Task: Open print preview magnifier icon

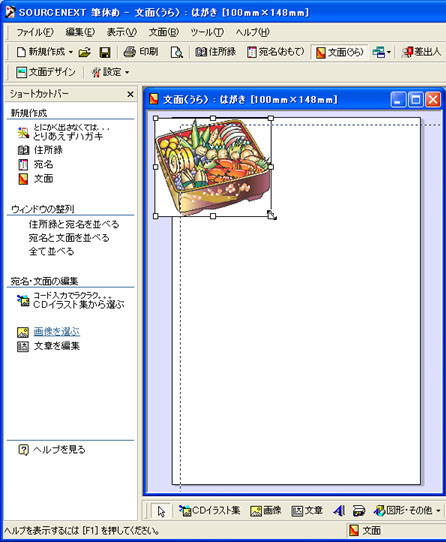Action: coord(177,53)
